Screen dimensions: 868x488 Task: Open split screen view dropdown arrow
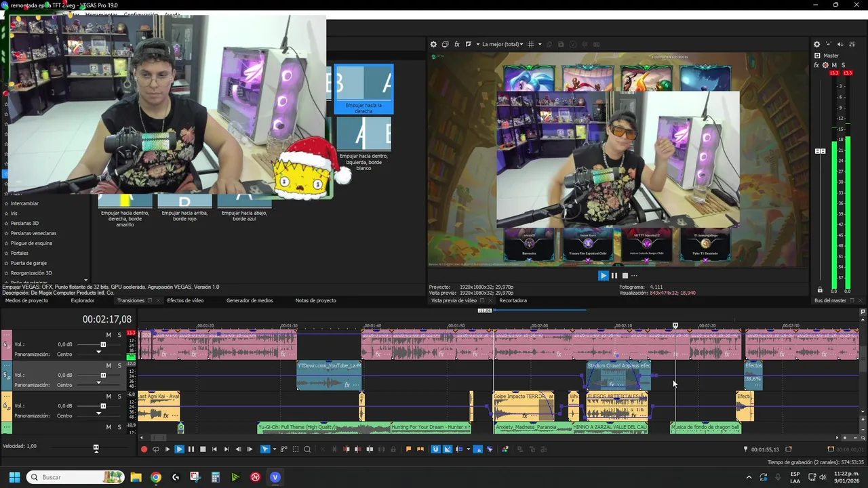pos(477,44)
